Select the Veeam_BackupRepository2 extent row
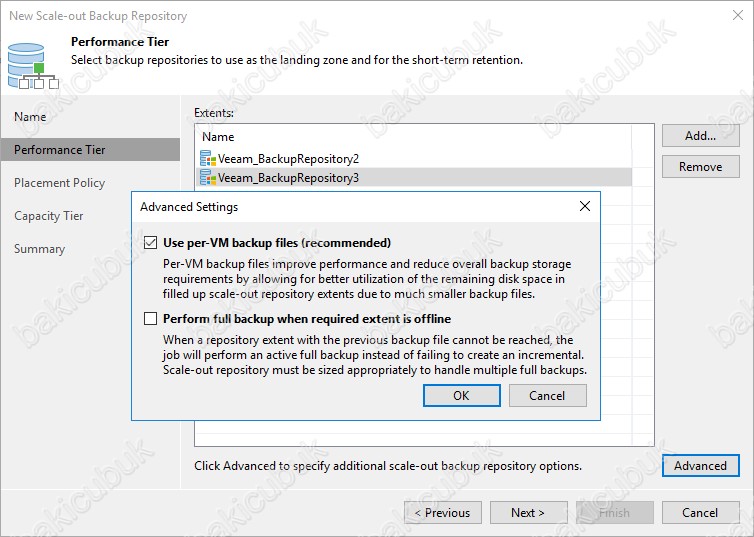This screenshot has height=537, width=754. pyautogui.click(x=415, y=159)
